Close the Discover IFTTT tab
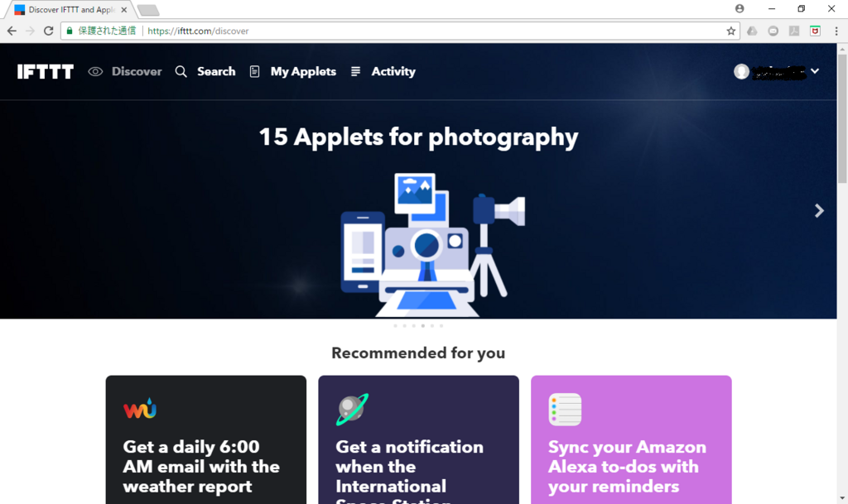Image resolution: width=848 pixels, height=504 pixels. pos(124,10)
